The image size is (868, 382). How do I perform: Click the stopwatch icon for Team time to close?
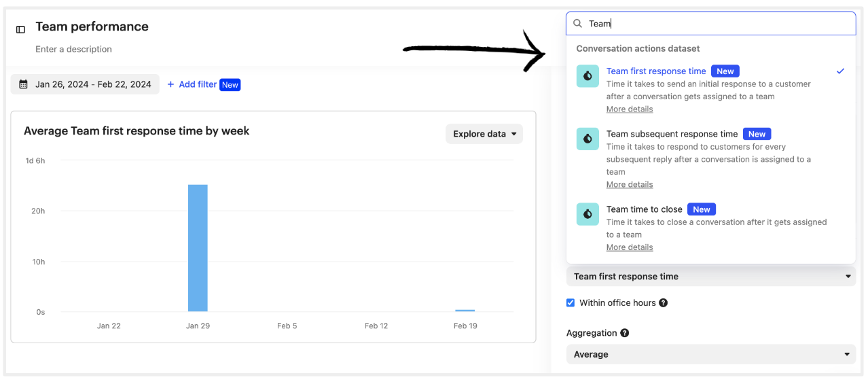coord(587,214)
